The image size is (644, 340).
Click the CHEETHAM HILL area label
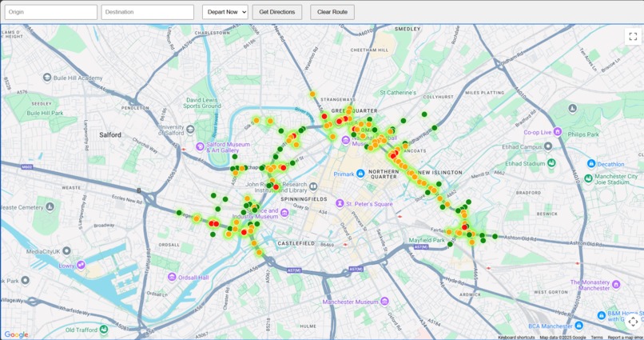tap(369, 50)
